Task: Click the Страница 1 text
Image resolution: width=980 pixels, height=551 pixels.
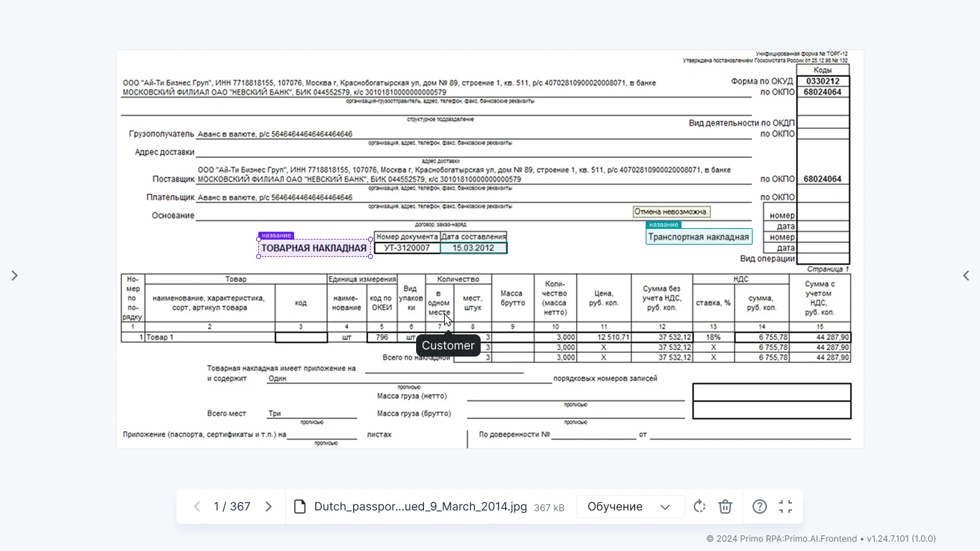Action: [828, 269]
